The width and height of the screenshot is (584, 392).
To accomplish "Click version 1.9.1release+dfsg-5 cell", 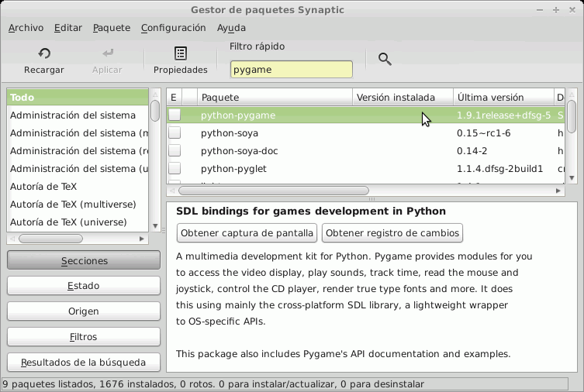I will click(x=503, y=115).
